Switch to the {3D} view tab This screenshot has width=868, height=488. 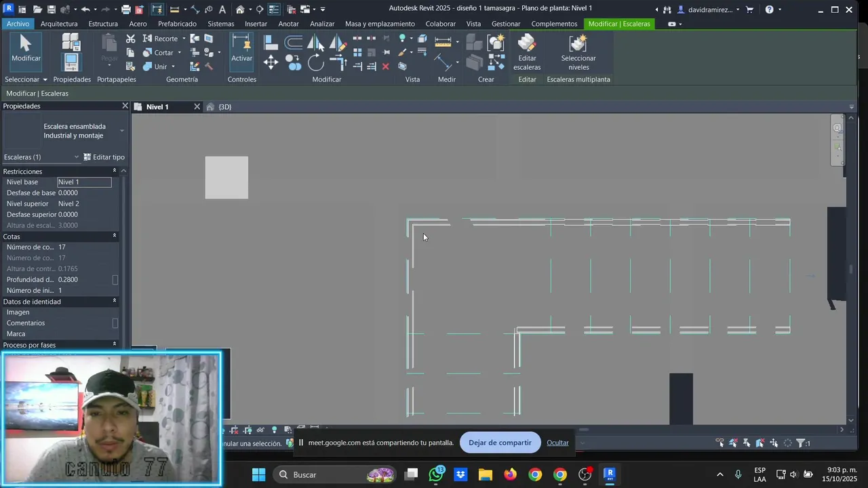point(224,107)
